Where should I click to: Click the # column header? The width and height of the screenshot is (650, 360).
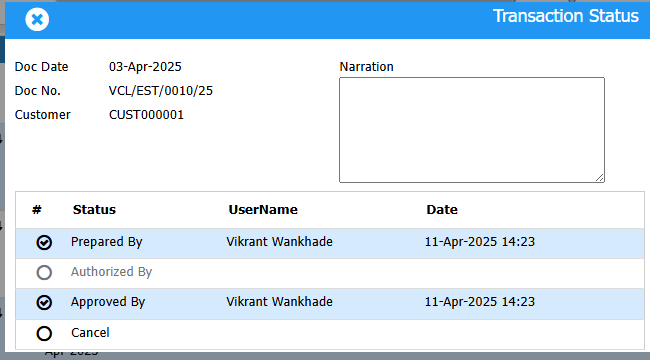[x=37, y=210]
